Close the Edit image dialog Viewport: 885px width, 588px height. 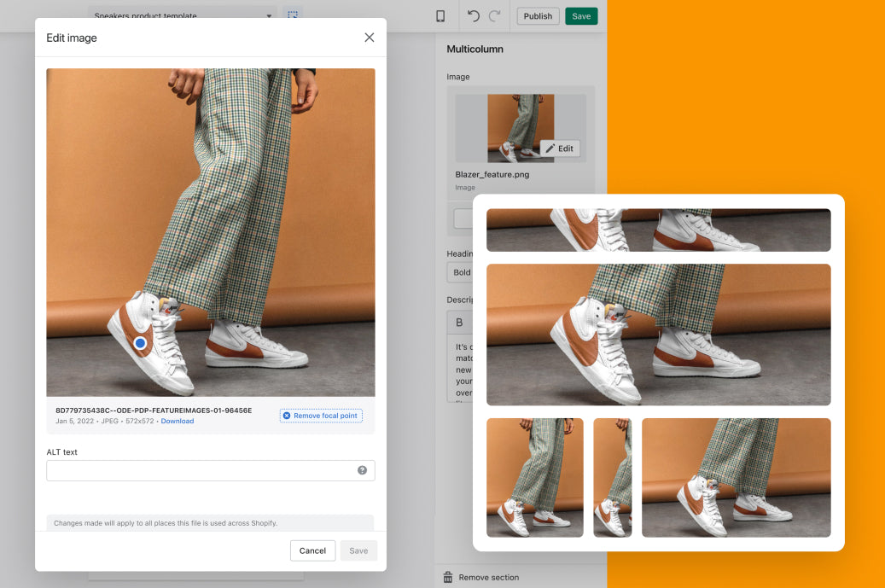click(x=369, y=38)
